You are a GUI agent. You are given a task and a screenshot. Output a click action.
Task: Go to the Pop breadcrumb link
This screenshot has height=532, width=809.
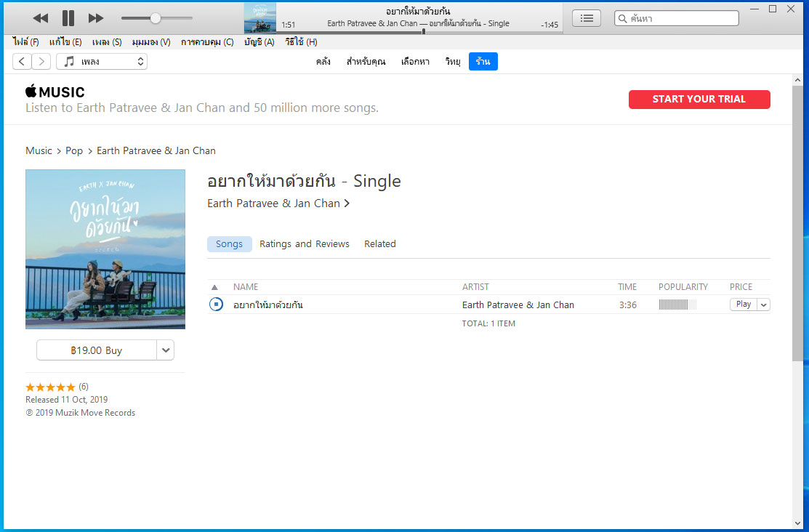(x=74, y=150)
